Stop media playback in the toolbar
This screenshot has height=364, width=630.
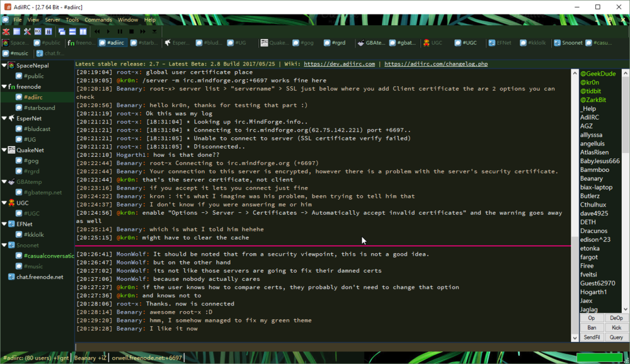[x=132, y=31]
